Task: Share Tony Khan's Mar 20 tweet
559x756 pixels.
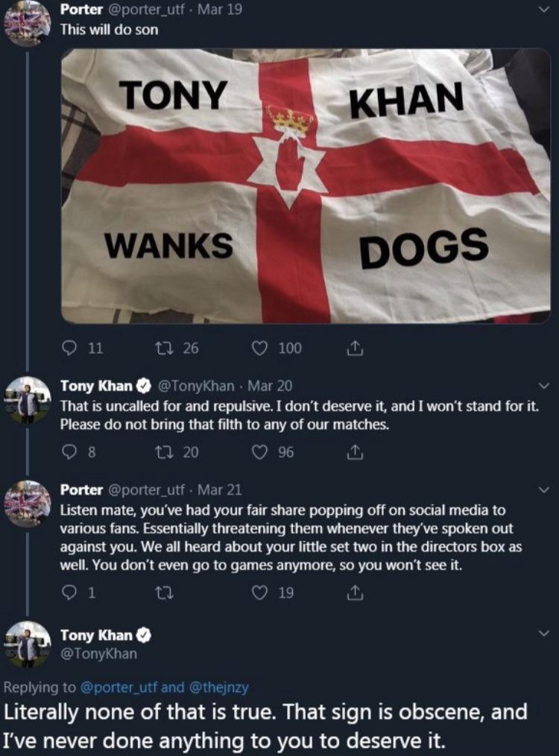Action: 354,452
